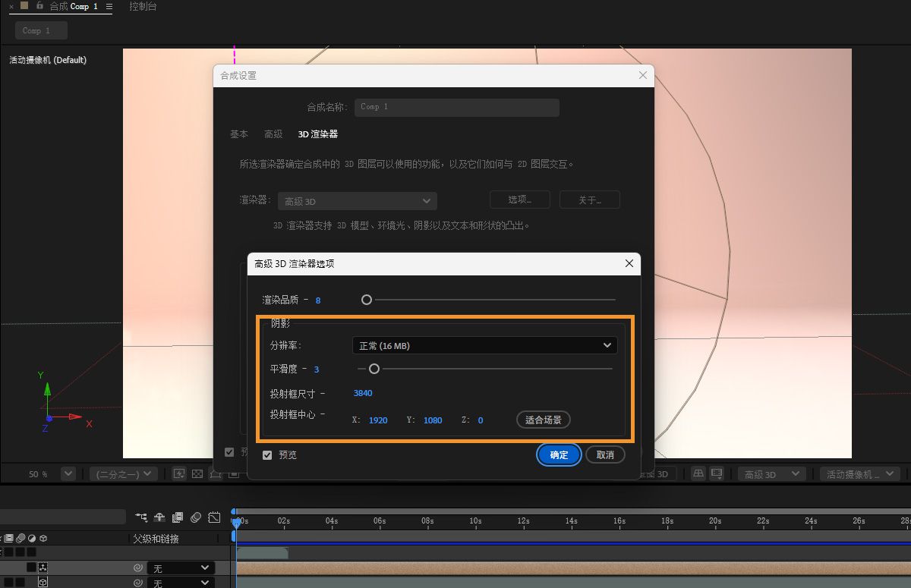Viewport: 911px width, 588px height.
Task: Open the 分辨率 dropdown showing 正常 (16 MB)
Action: pyautogui.click(x=484, y=345)
